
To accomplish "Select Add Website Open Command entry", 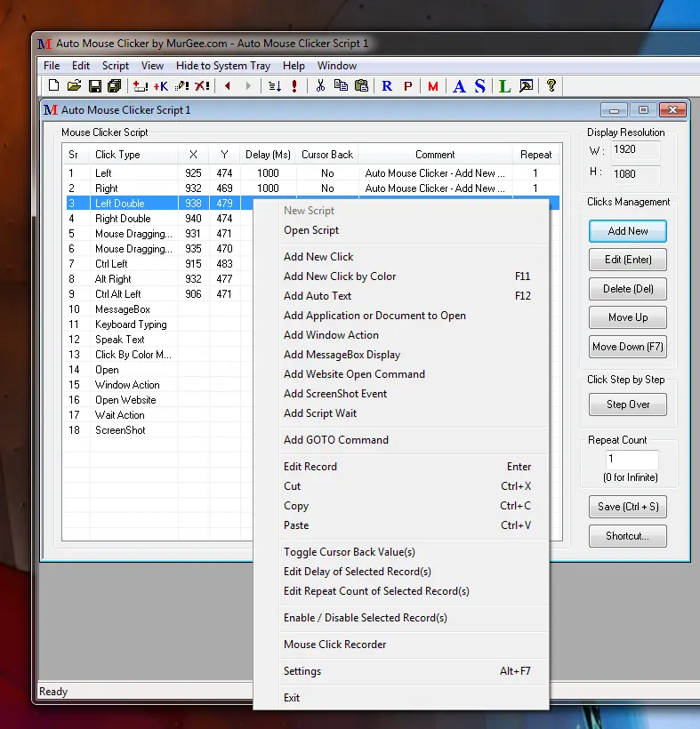I will point(401,373).
